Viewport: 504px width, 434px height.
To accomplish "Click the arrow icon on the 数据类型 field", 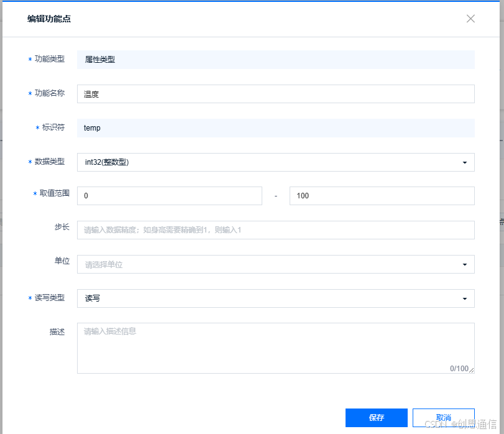I will pos(464,162).
